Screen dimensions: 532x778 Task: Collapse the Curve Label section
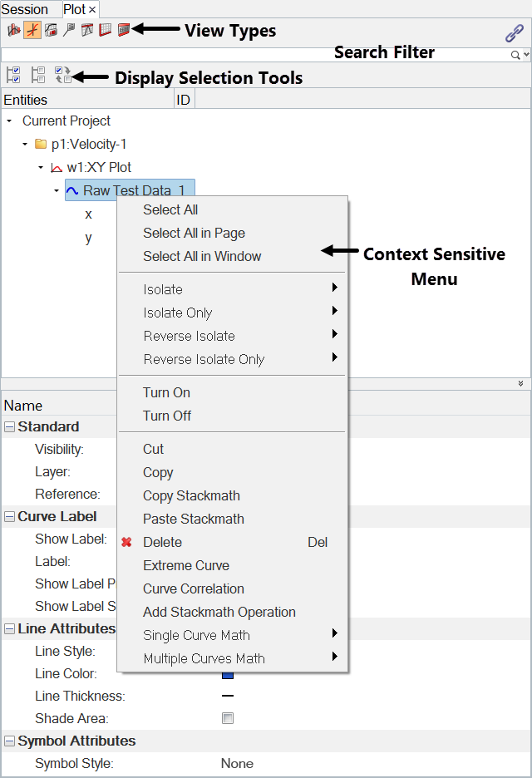9,517
